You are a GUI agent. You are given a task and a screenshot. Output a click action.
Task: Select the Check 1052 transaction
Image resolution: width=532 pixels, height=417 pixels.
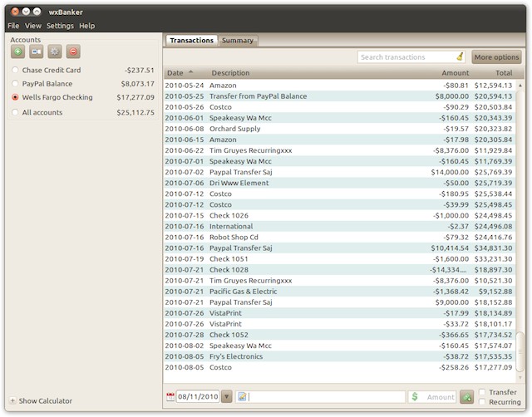339,335
